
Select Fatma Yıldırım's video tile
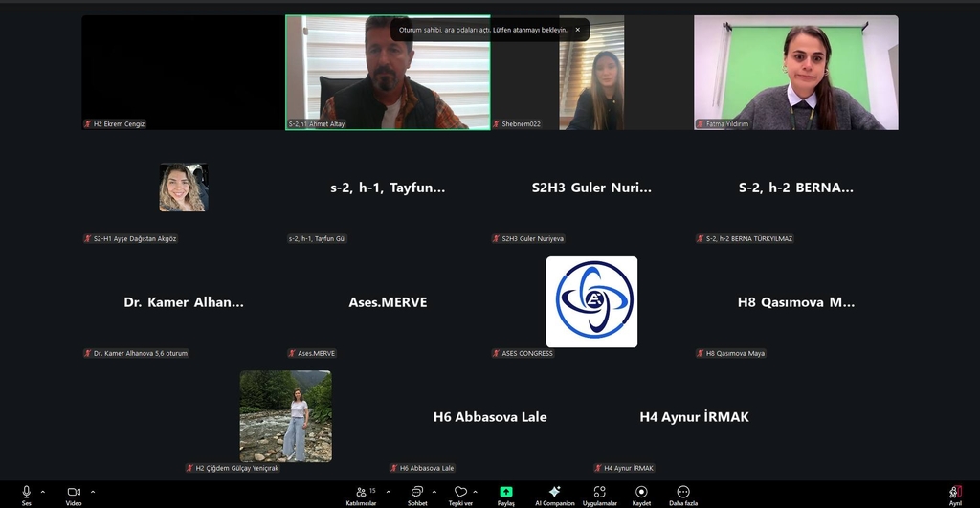pos(795,73)
